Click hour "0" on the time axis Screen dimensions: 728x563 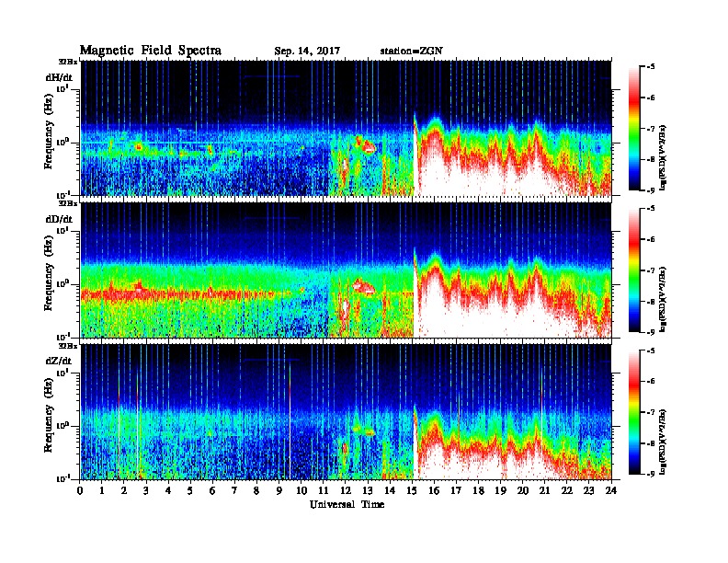(80, 490)
